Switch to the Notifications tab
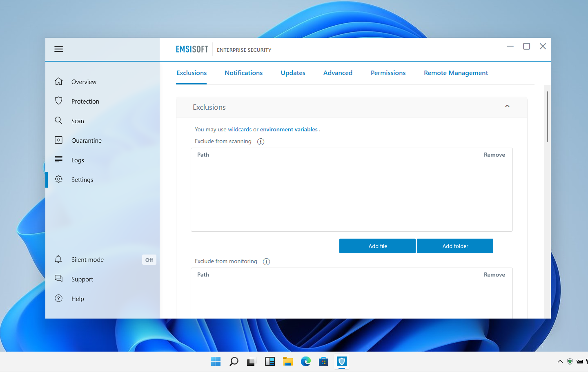This screenshot has width=588, height=372. 243,73
